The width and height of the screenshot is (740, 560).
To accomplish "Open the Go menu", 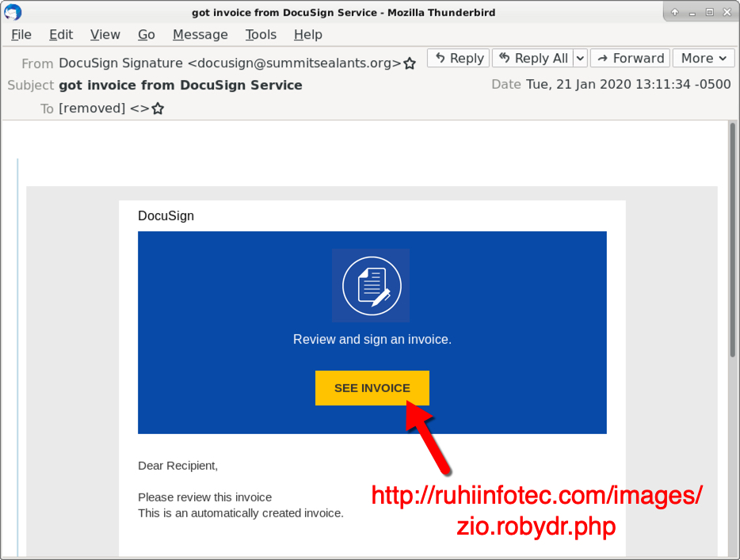I will 147,34.
